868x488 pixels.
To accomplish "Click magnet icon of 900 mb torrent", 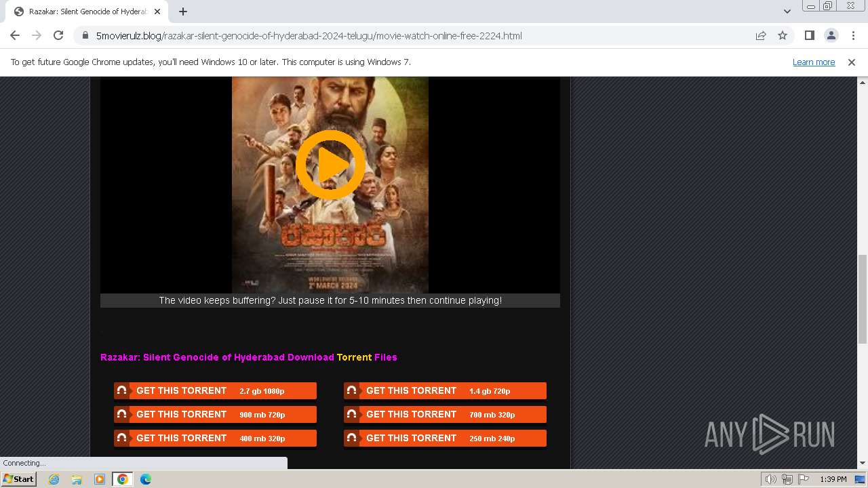I will pos(121,414).
